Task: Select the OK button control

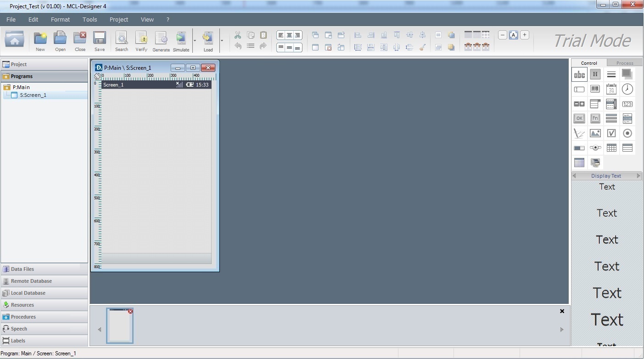Action: (579, 118)
